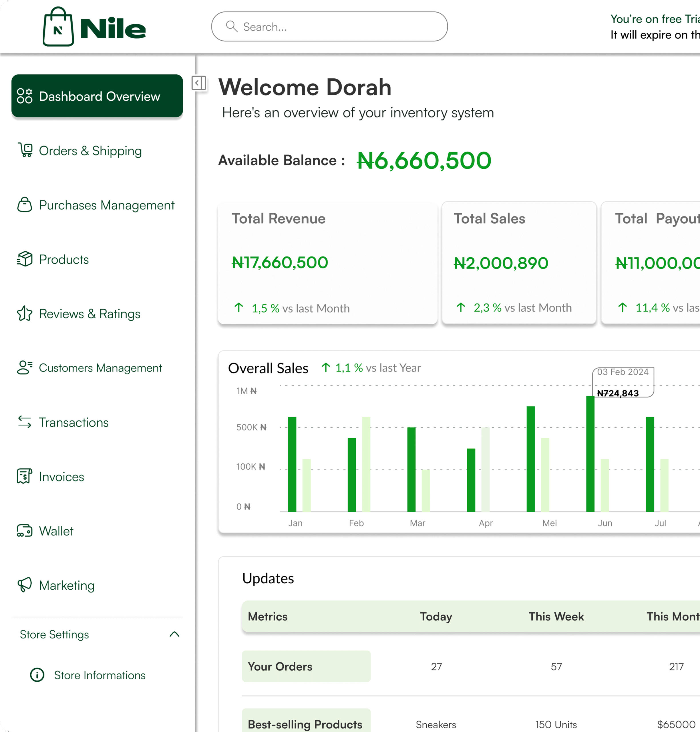Click the Products box icon
Image resolution: width=700 pixels, height=732 pixels.
coord(25,259)
